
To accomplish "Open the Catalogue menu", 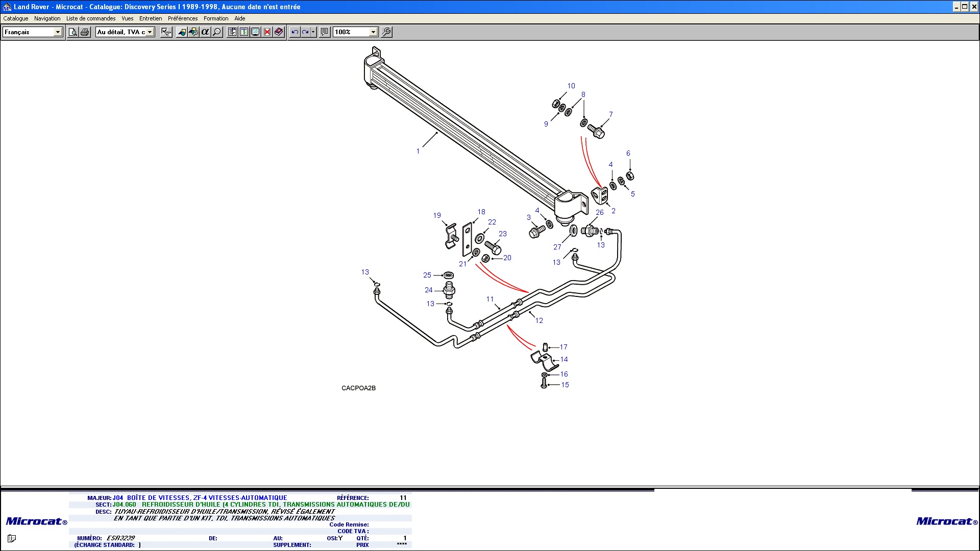I will (16, 18).
